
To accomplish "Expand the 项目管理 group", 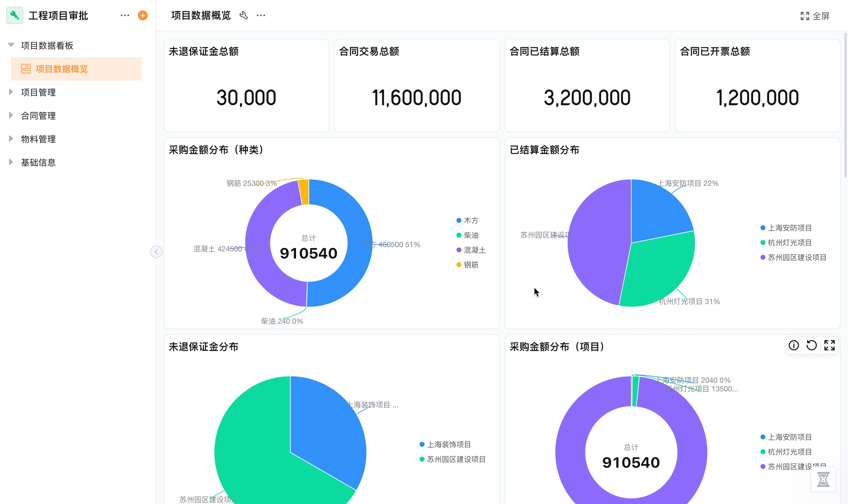I will click(11, 92).
